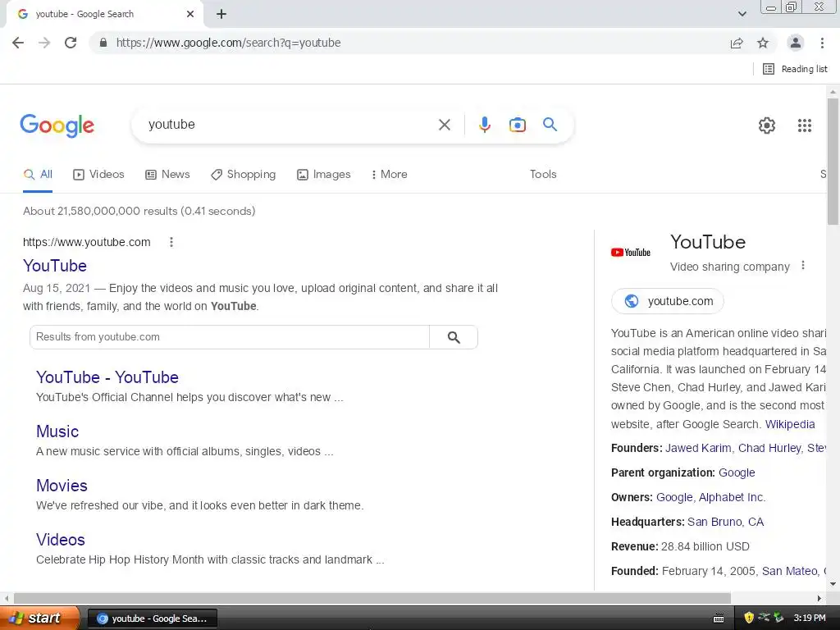Click the 3:19 PM system clock
This screenshot has height=630, width=840.
(x=810, y=618)
